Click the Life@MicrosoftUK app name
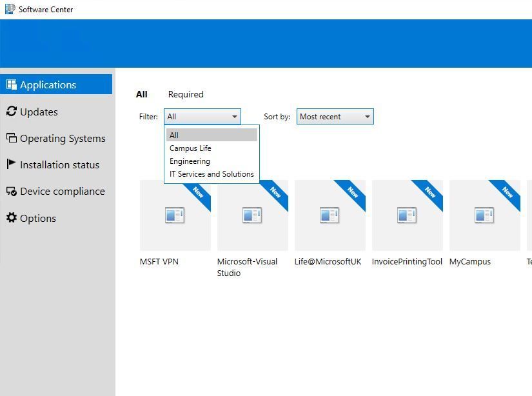 (328, 262)
